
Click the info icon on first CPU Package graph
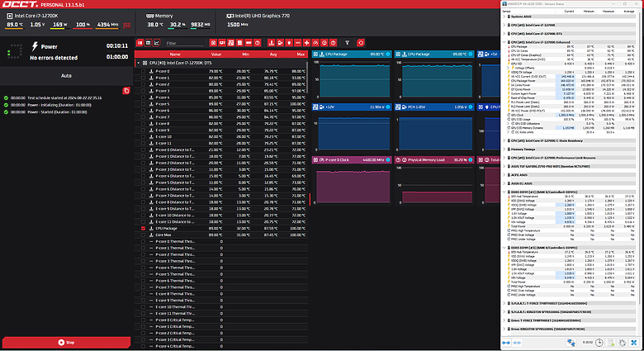388,55
